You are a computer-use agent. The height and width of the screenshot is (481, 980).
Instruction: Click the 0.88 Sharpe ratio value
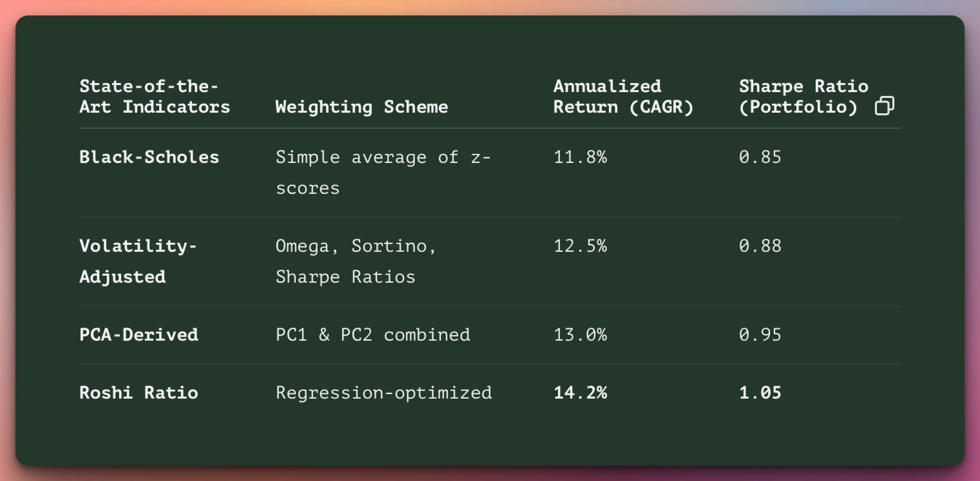tap(760, 246)
